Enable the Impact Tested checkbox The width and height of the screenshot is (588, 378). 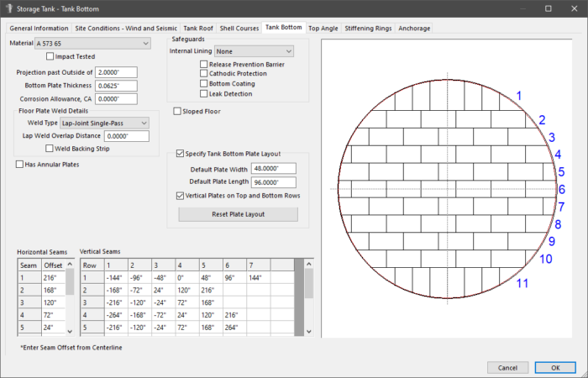point(50,56)
